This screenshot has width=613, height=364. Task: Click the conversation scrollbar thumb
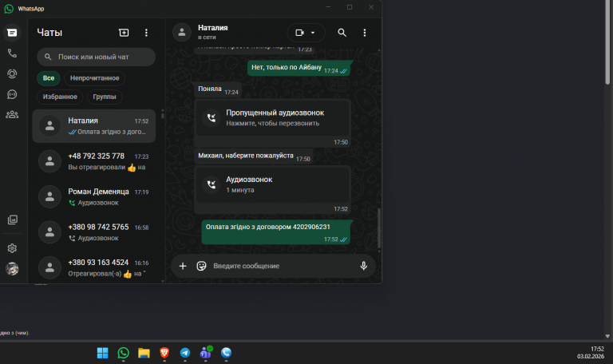(379, 228)
